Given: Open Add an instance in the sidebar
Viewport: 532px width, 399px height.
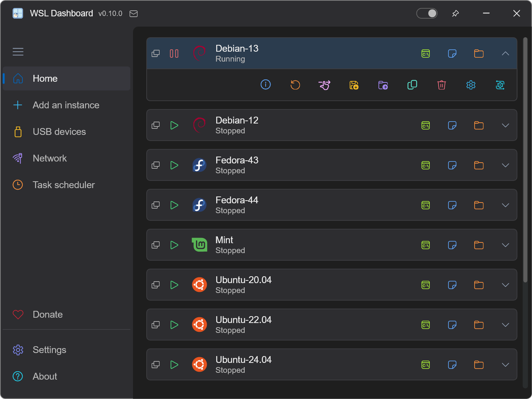Looking at the screenshot, I should [x=66, y=105].
